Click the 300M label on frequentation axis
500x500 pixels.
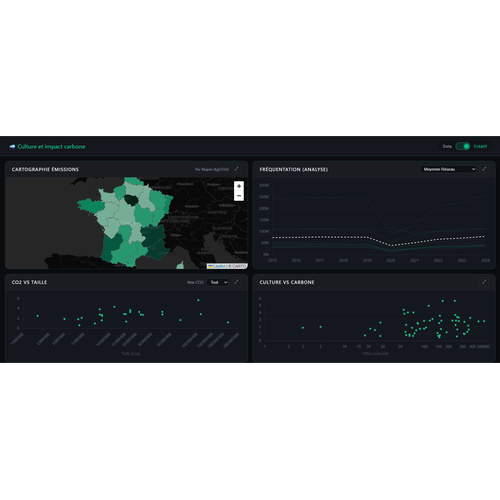click(264, 185)
